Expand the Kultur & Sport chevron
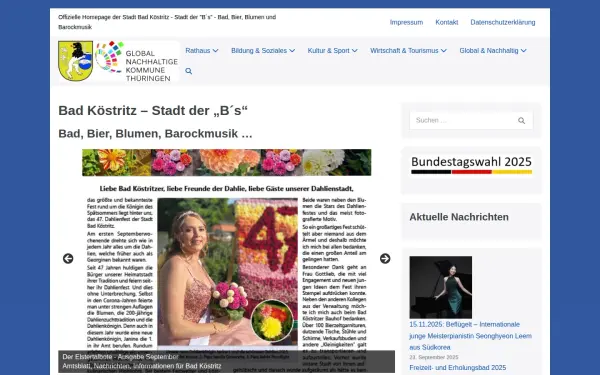This screenshot has height=375, width=600. pyautogui.click(x=355, y=51)
